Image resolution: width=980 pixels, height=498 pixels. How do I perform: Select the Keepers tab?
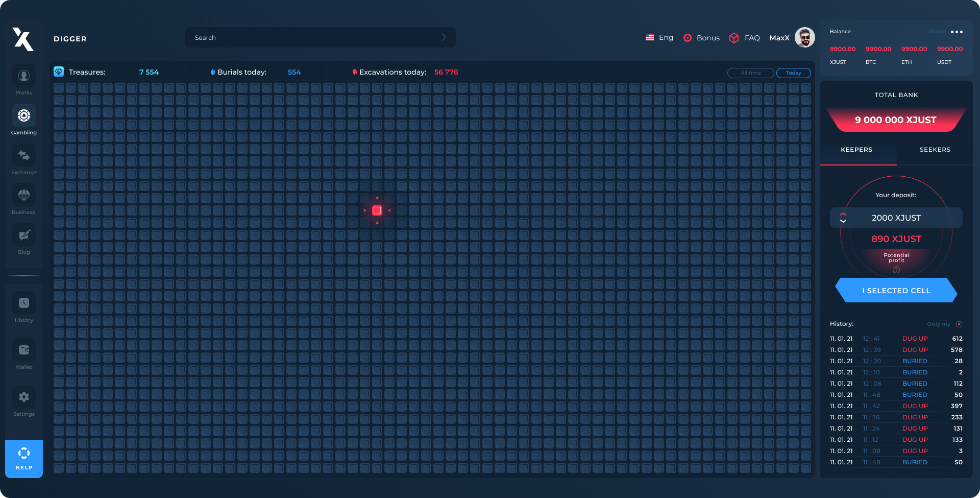coord(856,150)
